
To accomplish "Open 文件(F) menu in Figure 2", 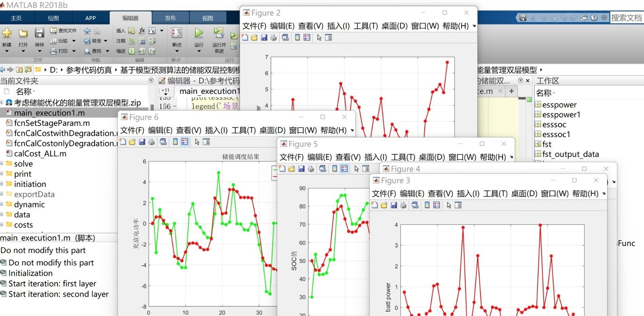I will pos(254,26).
